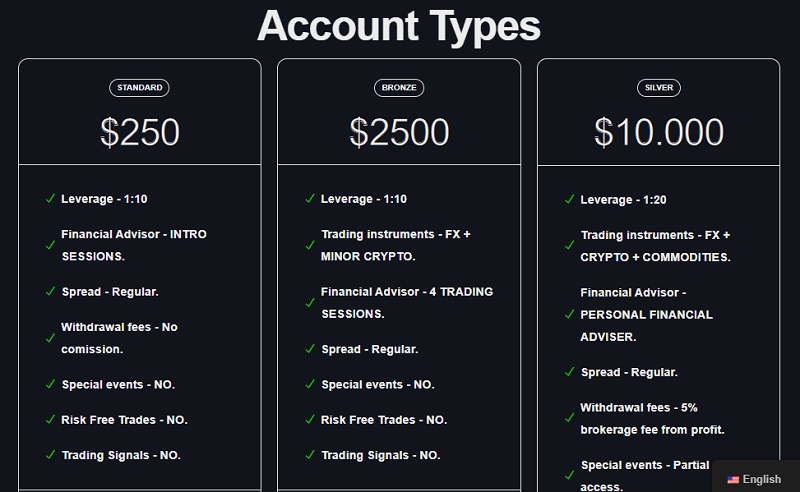Viewport: 800px width, 492px height.
Task: Click checkmark beside Silver 5% brokerage fee
Action: 570,419
